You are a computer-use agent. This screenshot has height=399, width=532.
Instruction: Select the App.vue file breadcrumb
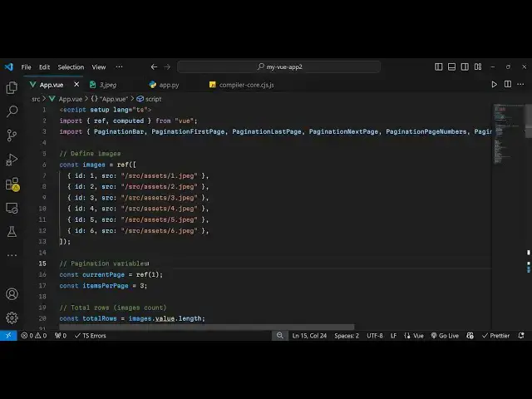point(70,99)
